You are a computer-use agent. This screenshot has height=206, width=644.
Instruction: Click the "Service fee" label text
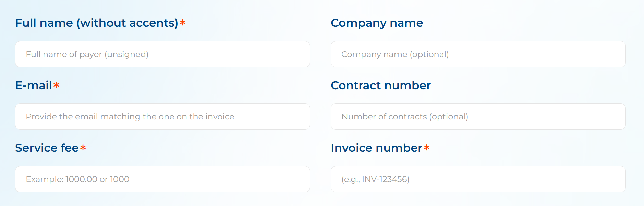point(47,148)
